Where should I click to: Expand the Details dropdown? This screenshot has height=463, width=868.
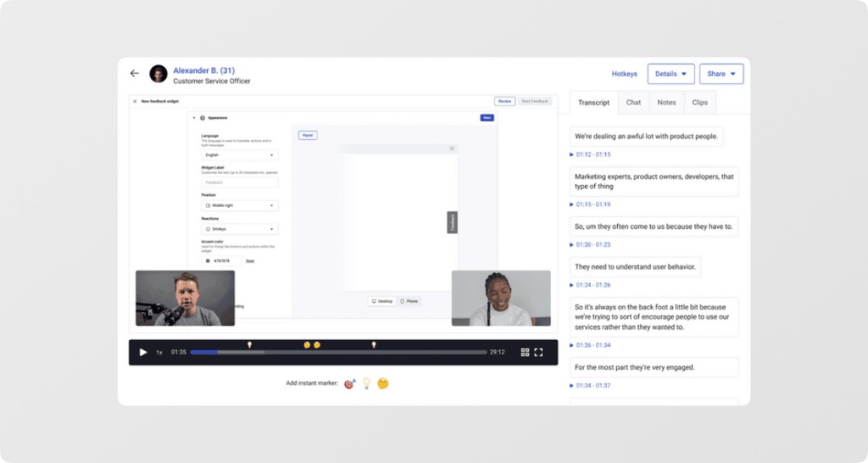point(671,74)
